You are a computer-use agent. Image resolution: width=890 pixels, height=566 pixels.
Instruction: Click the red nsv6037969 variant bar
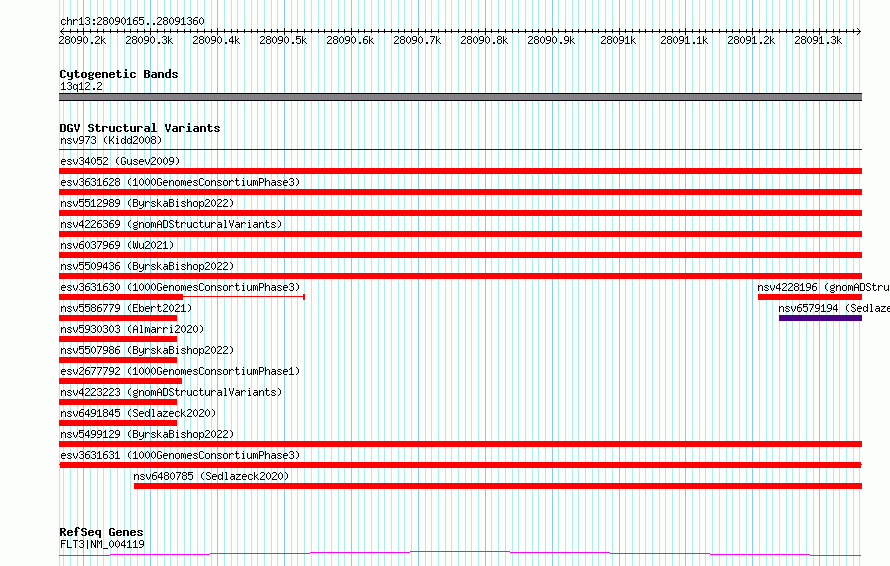460,255
